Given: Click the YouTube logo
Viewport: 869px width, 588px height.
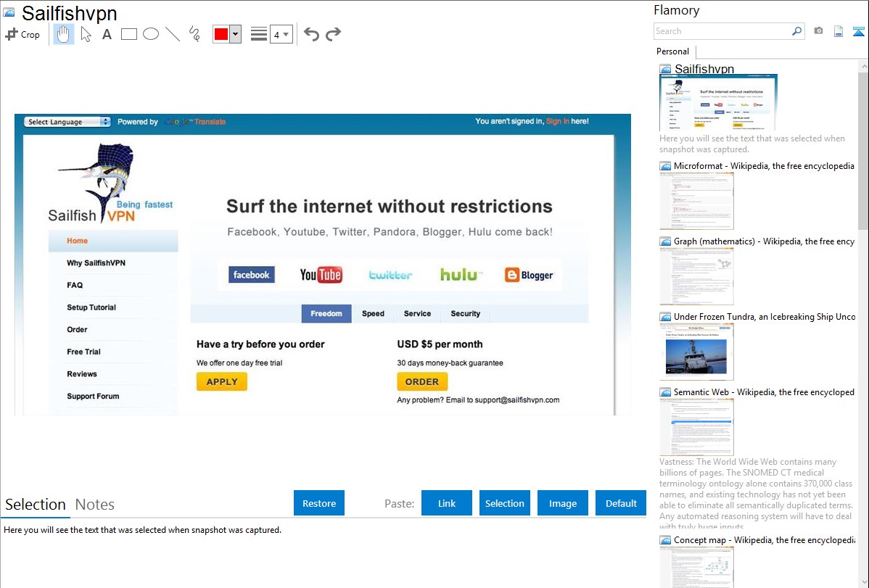Looking at the screenshot, I should coord(321,275).
